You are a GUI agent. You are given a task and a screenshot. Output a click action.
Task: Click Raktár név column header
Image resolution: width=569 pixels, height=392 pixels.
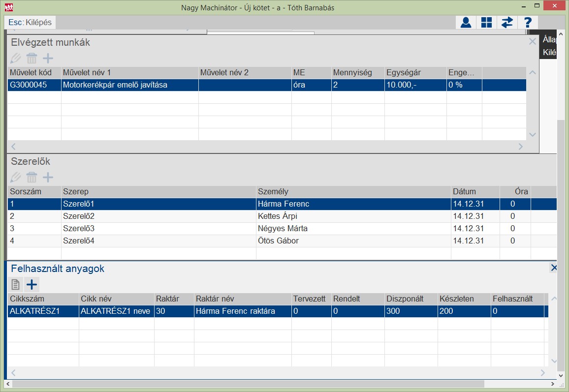(x=243, y=299)
